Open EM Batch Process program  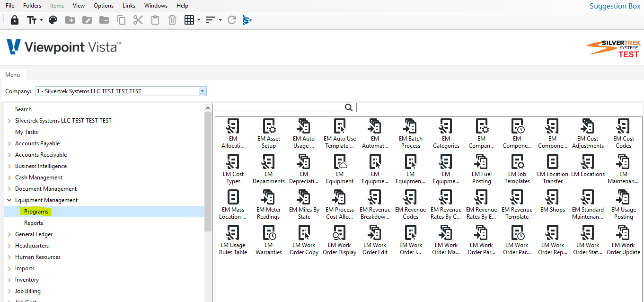coord(411,133)
